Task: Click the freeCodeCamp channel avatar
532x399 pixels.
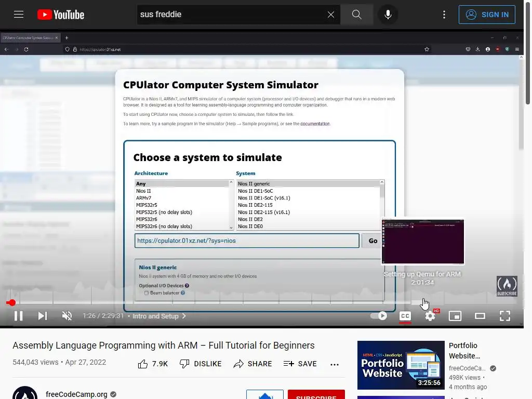Action: 25,393
